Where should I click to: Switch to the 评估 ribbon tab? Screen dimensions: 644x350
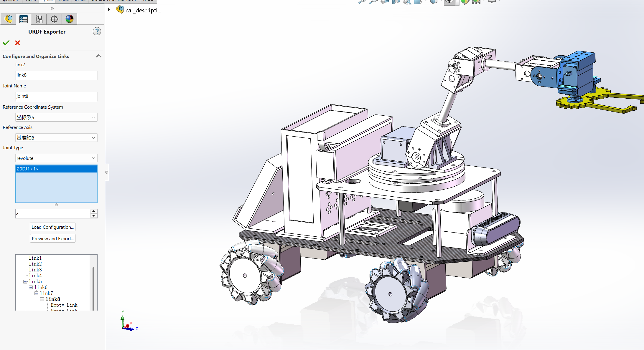[x=80, y=1]
